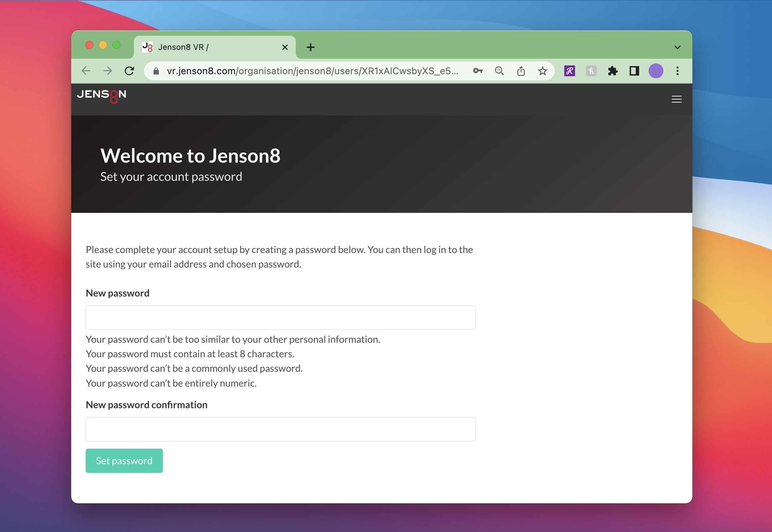This screenshot has width=772, height=532.
Task: Minimize window with the yellow button
Action: point(103,45)
